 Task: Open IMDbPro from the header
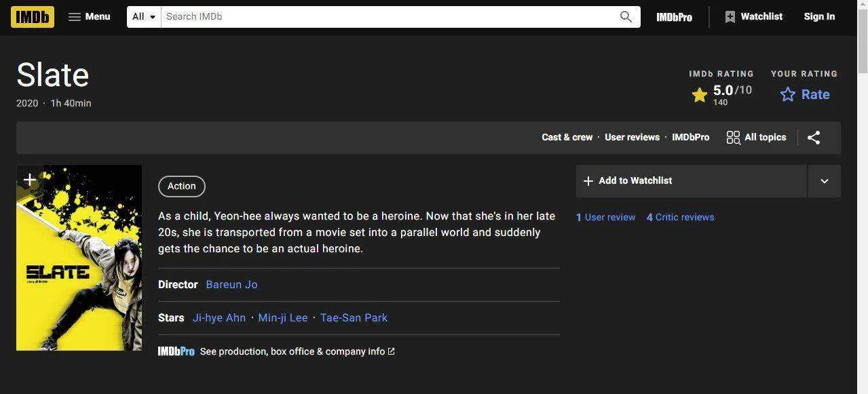(674, 17)
